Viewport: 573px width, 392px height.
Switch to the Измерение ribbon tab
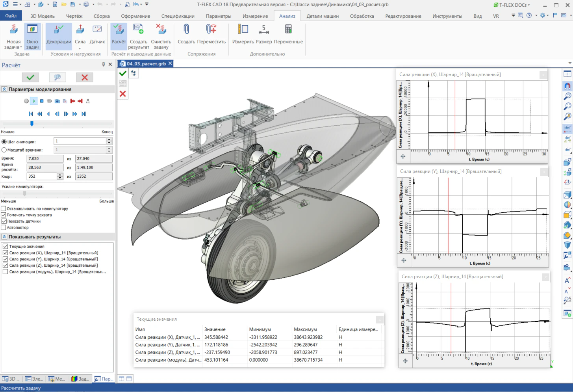click(255, 16)
